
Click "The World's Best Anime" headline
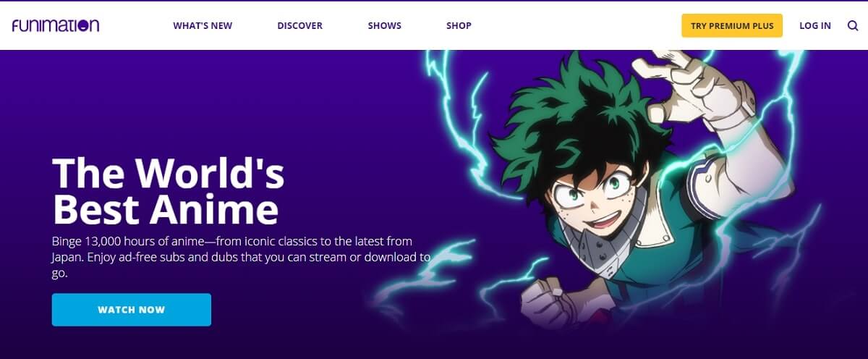169,191
